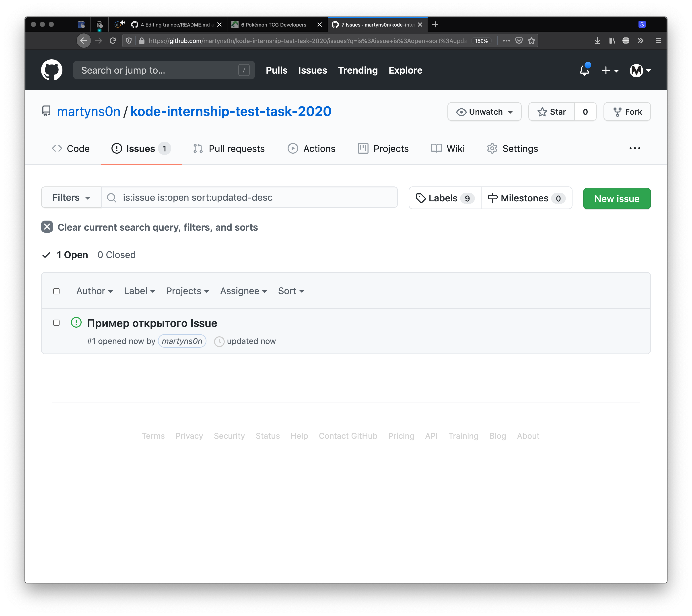Open Firefox hamburger menu
Image resolution: width=692 pixels, height=616 pixels.
(x=658, y=41)
